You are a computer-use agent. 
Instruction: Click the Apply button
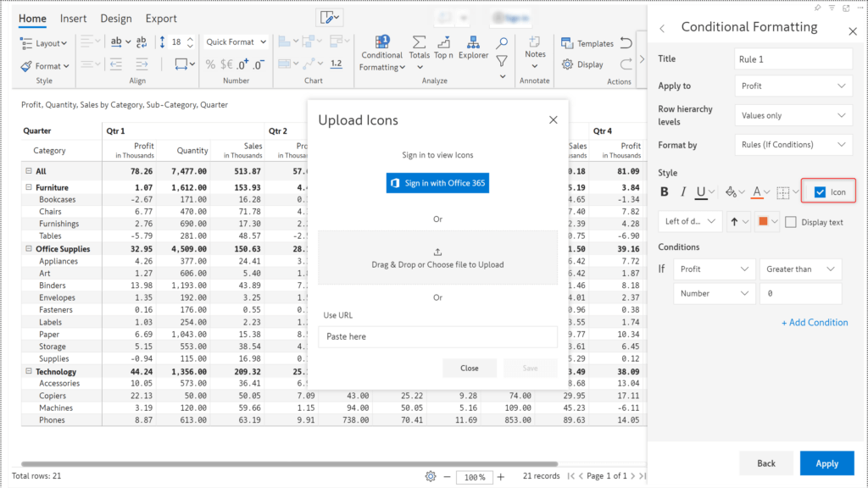tap(826, 463)
